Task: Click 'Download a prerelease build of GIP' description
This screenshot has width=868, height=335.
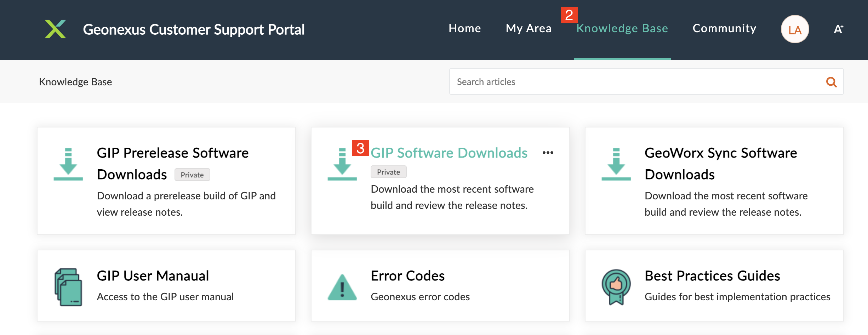Action: [x=186, y=204]
